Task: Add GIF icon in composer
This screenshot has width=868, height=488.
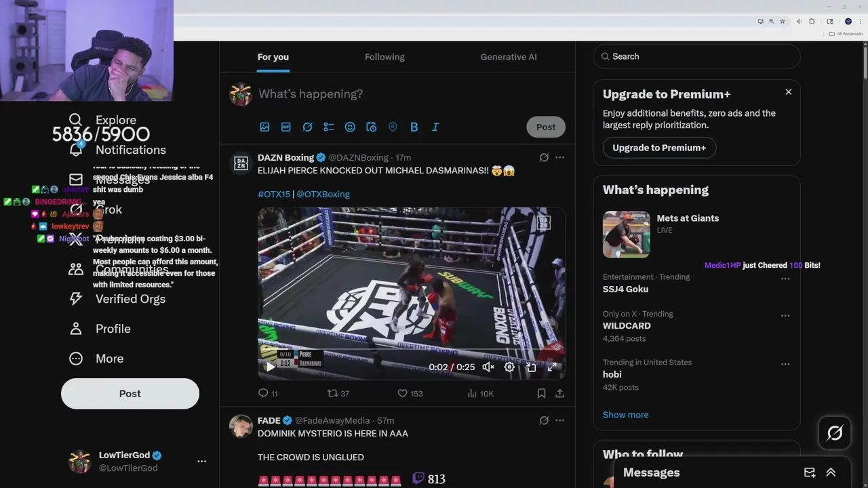Action: tap(286, 127)
